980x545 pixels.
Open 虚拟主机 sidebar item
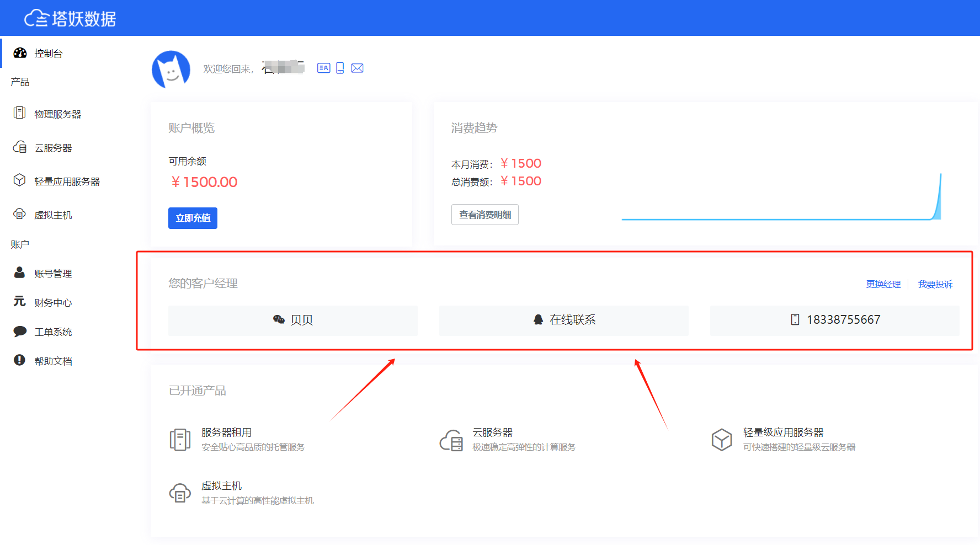pyautogui.click(x=53, y=215)
